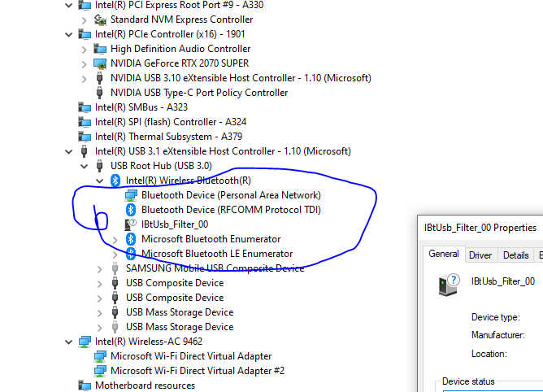The height and width of the screenshot is (392, 543).
Task: Collapse Intel PCI Express Root Port #9 node
Action: (69, 5)
